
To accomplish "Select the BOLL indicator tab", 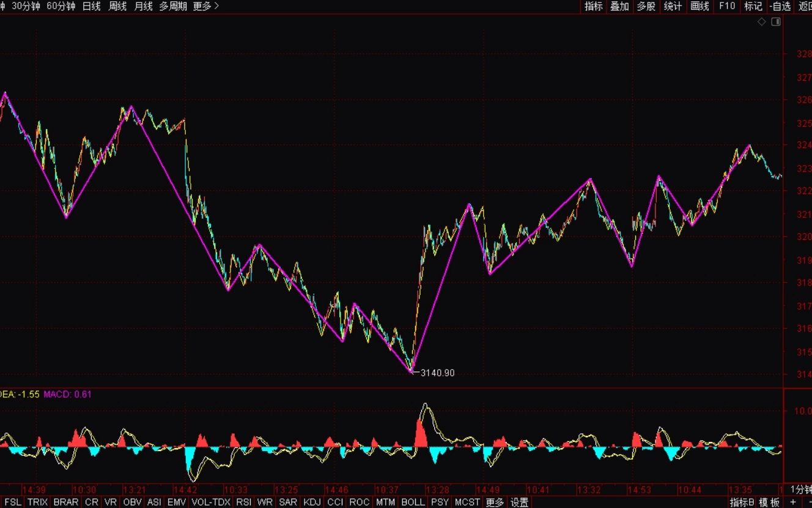I will pos(413,502).
